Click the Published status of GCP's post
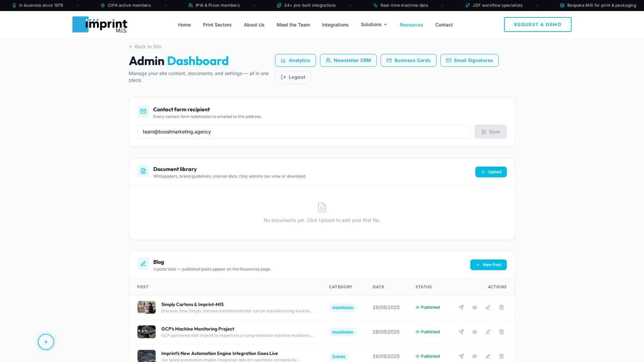This screenshot has height=362, width=644. tap(428, 332)
